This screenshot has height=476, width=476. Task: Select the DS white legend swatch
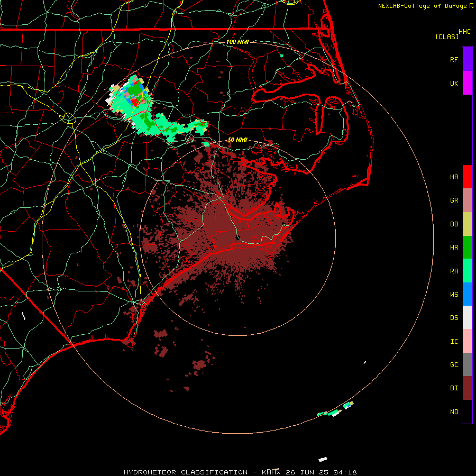(467, 317)
